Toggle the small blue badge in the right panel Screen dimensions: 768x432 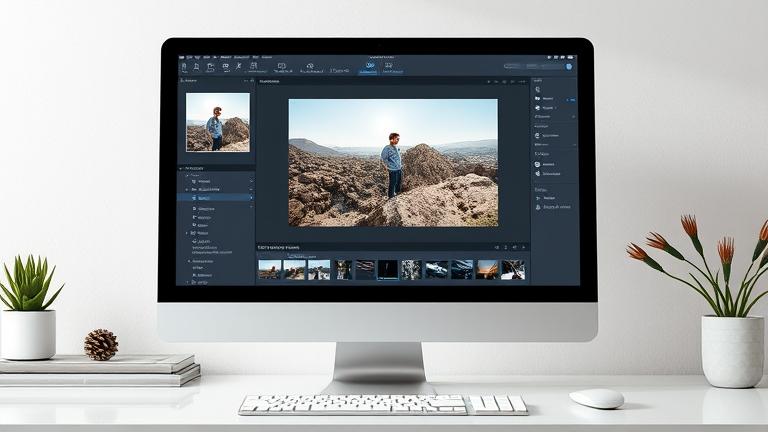click(x=571, y=99)
